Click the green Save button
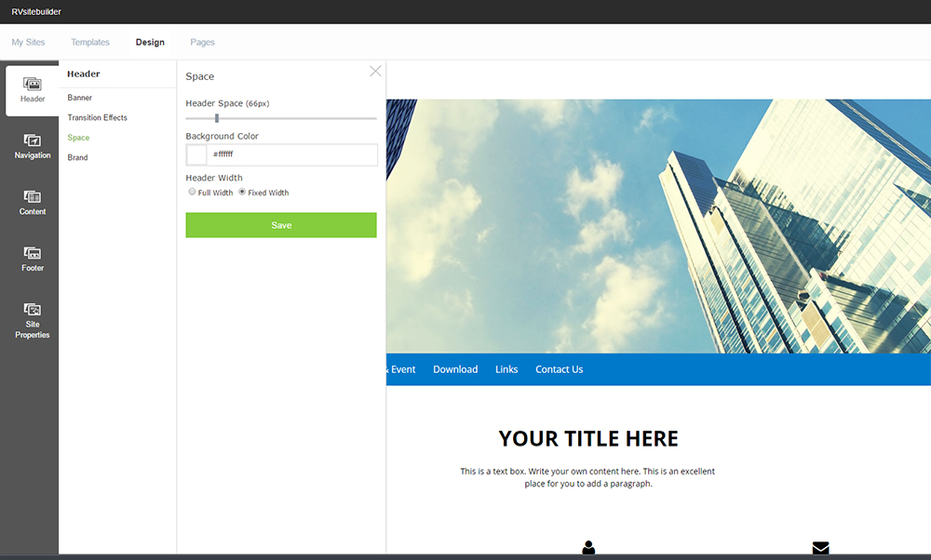931x560 pixels. [281, 225]
